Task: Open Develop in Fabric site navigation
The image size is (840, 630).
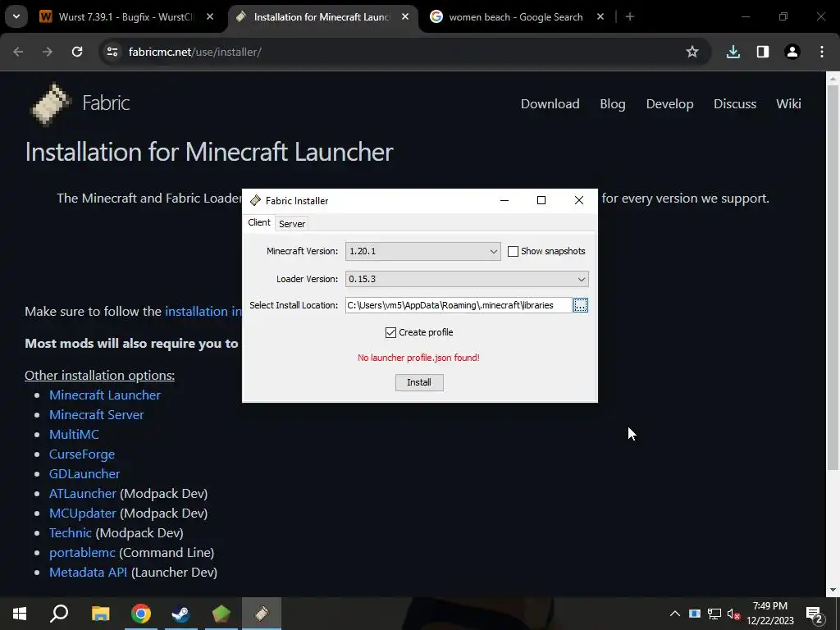Action: (x=669, y=104)
